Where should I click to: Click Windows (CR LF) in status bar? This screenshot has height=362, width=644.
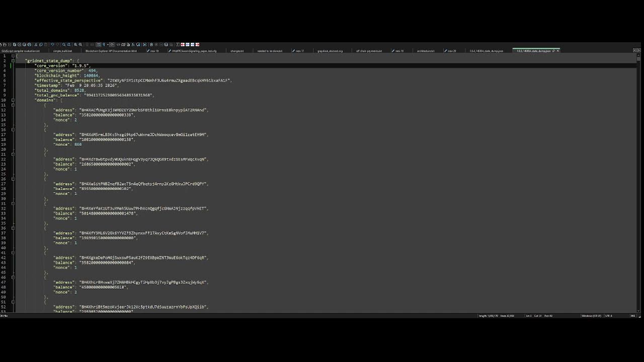[x=591, y=316]
